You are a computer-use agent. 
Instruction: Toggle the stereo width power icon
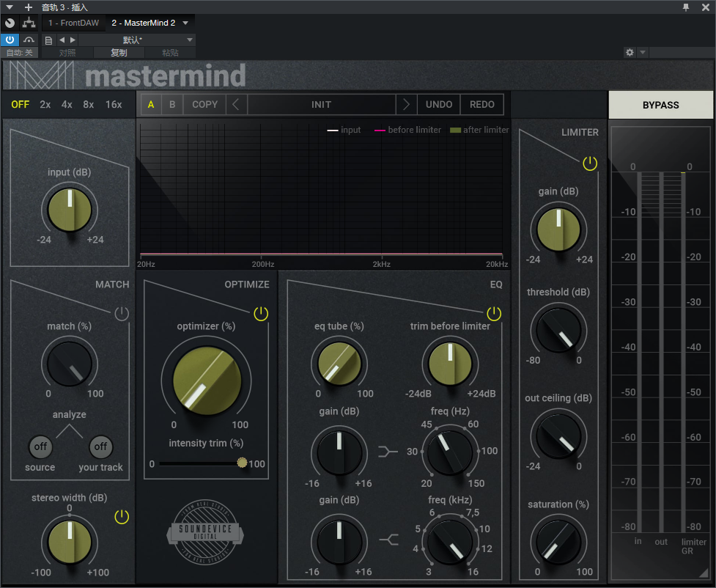[x=122, y=517]
